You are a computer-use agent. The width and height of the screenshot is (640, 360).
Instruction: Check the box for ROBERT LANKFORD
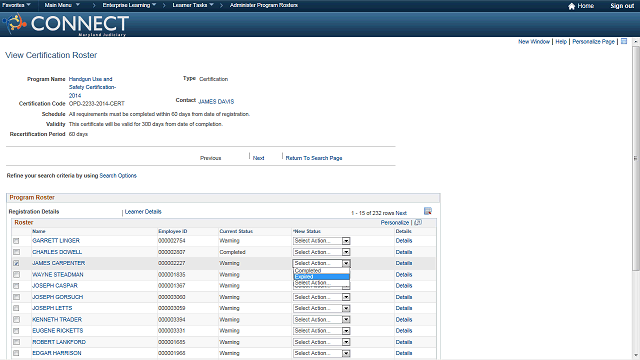tap(16, 342)
